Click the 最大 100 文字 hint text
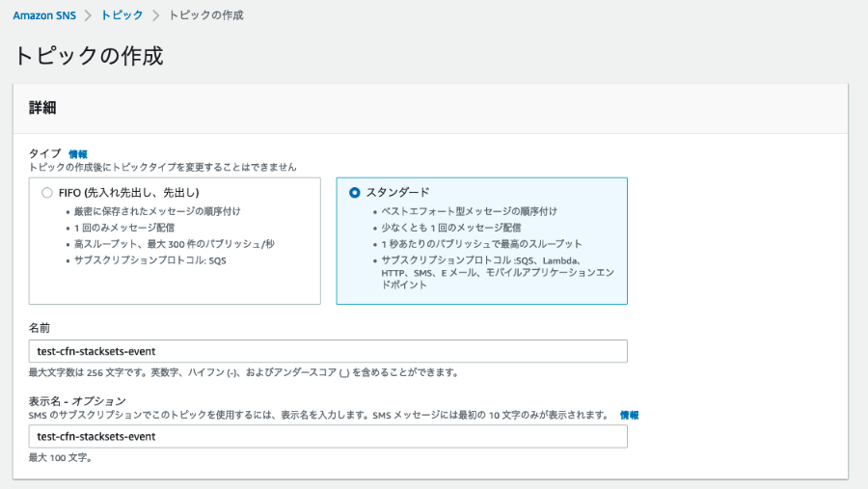The image size is (868, 489). [61, 457]
